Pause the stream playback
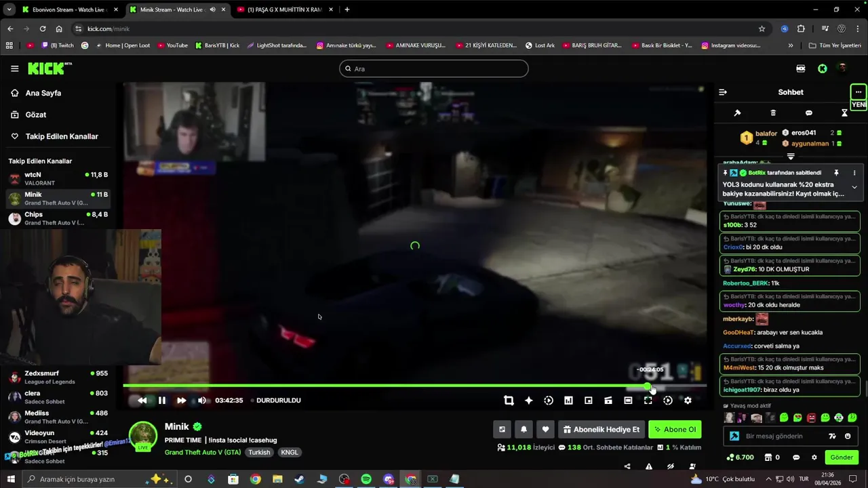868x488 pixels. 162,401
